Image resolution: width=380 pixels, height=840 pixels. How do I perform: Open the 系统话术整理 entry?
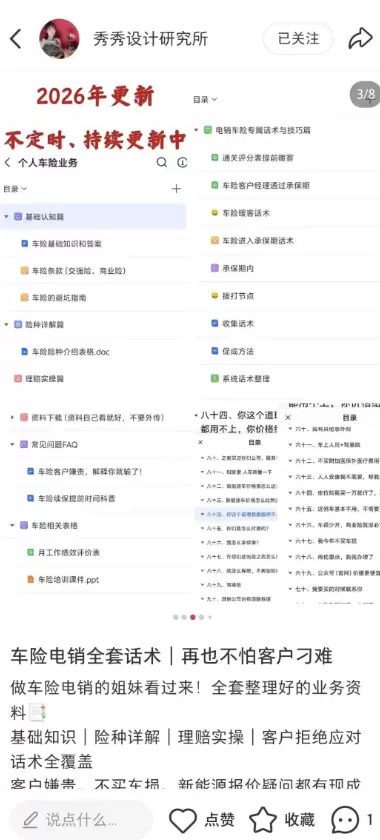point(246,379)
